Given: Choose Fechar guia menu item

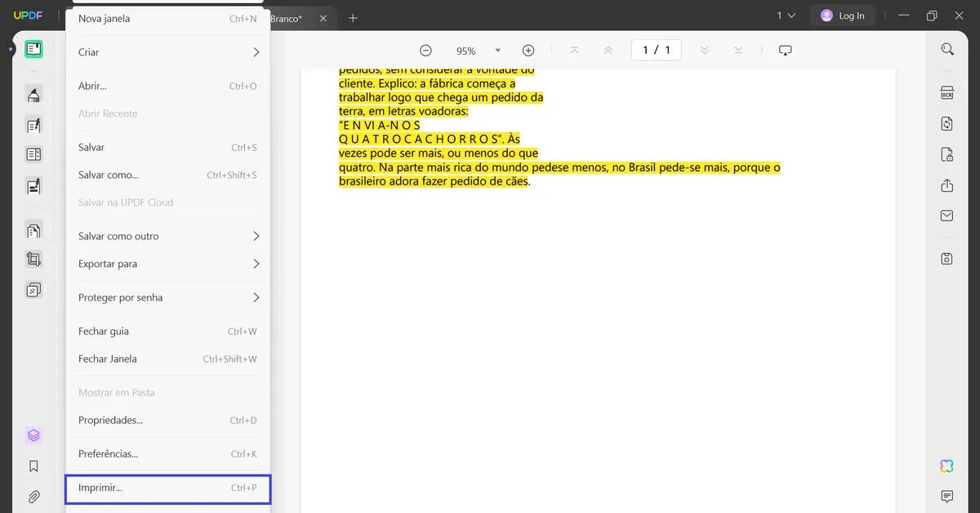Looking at the screenshot, I should pyautogui.click(x=167, y=331).
